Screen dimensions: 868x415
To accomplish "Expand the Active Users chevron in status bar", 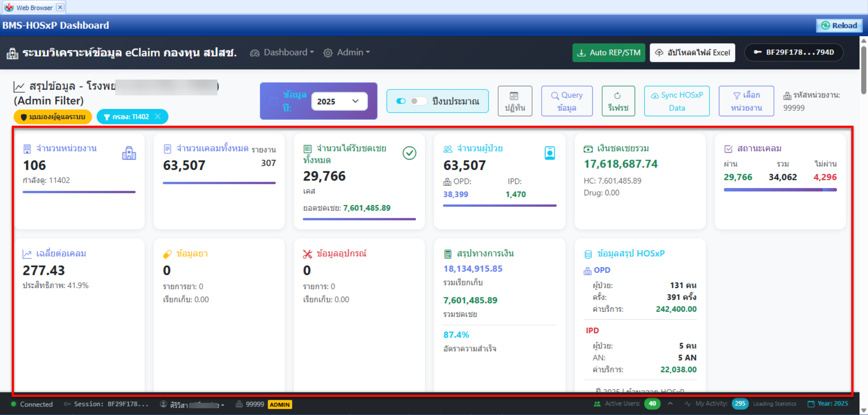I will pyautogui.click(x=670, y=404).
